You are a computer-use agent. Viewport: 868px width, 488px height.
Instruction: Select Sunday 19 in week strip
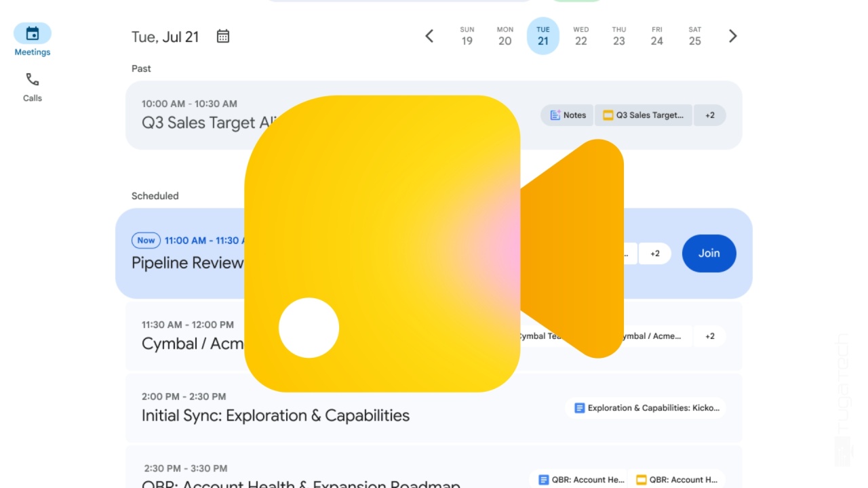click(x=467, y=36)
